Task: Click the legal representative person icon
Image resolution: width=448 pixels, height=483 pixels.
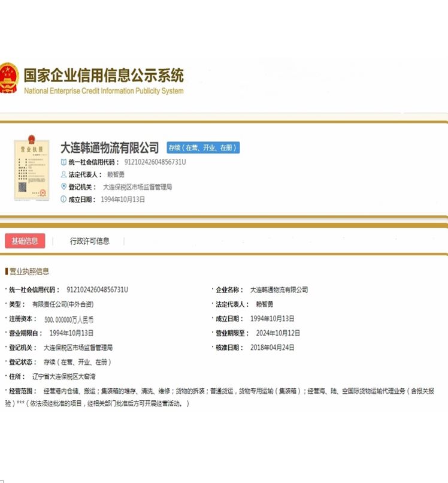Action: [63, 174]
